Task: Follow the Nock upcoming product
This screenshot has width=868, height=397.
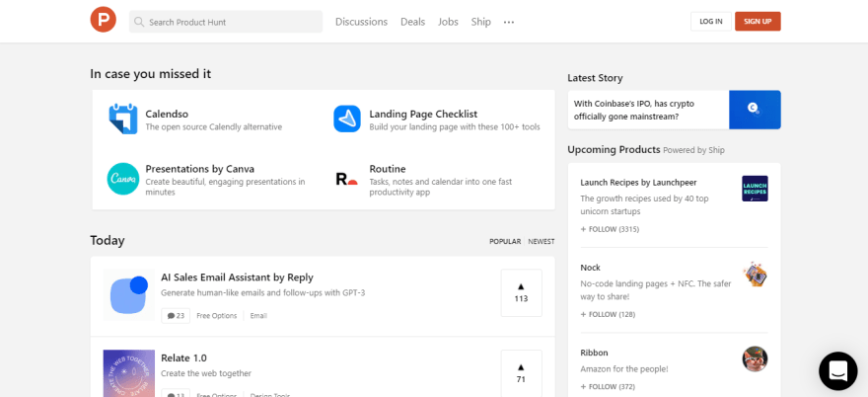Action: tap(608, 314)
